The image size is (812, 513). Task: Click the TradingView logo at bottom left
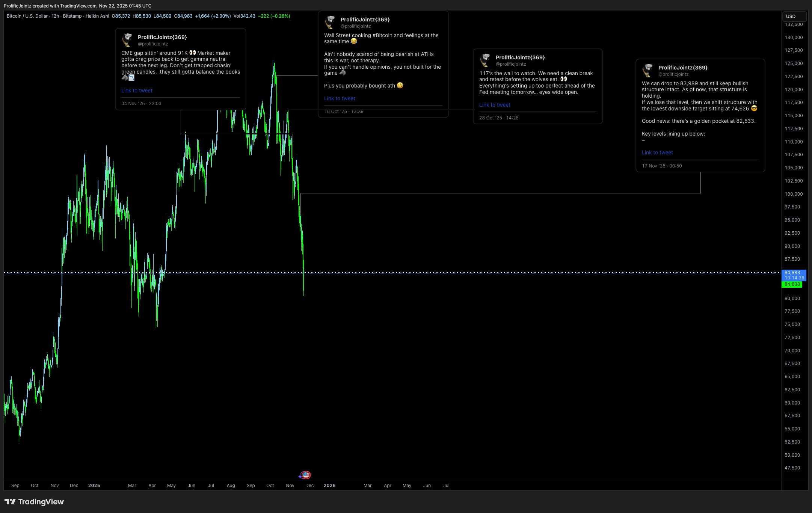point(34,502)
